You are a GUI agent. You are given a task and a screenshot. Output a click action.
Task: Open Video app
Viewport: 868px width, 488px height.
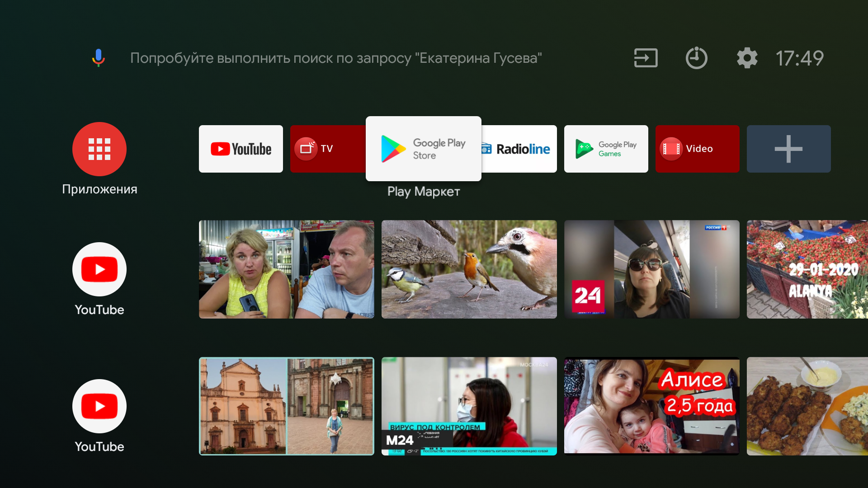(x=698, y=148)
